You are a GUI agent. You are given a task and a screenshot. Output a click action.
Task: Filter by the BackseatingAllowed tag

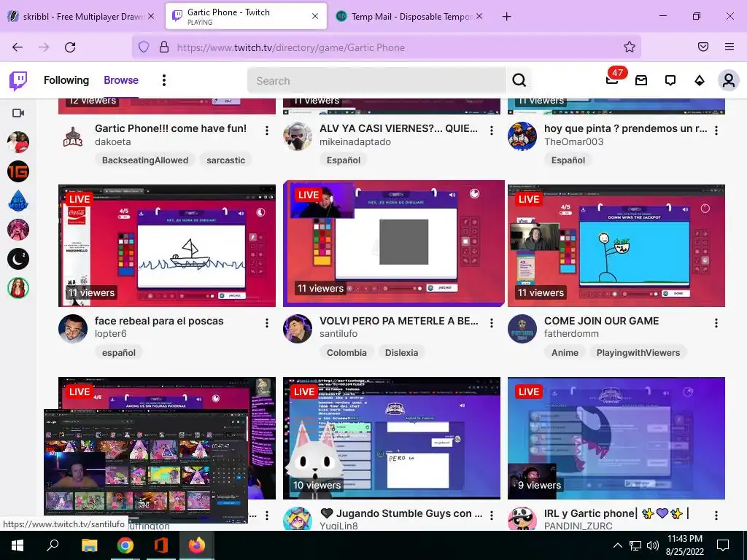[145, 160]
